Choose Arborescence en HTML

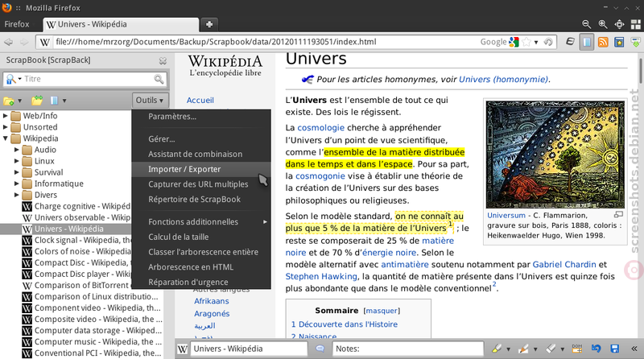[201, 267]
